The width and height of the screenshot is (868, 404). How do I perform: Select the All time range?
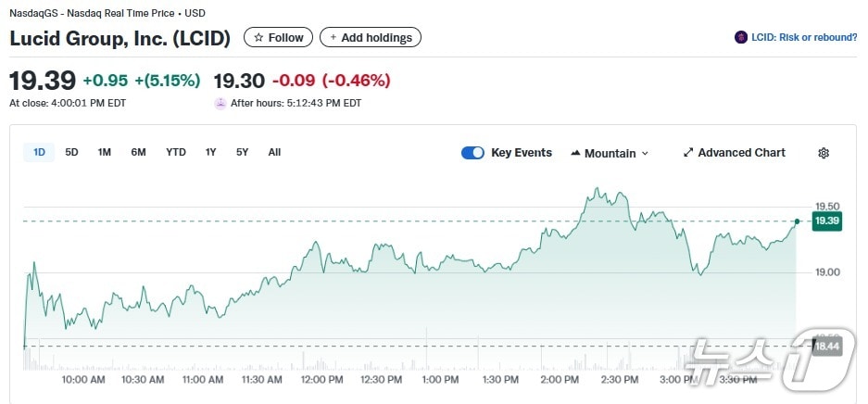click(274, 152)
